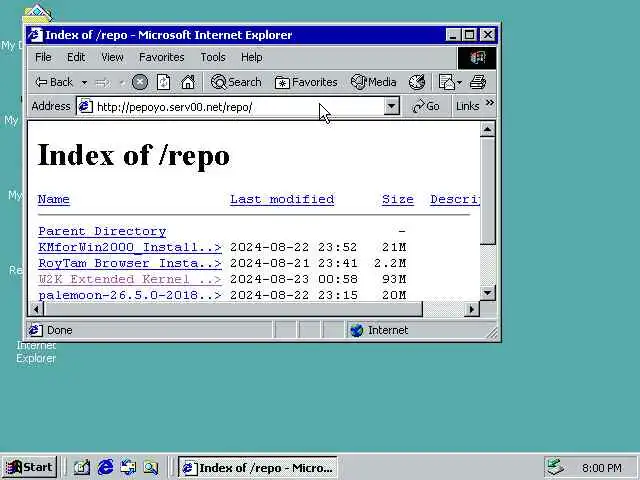Open the Favorites toolbar button
The width and height of the screenshot is (640, 480).
[306, 82]
